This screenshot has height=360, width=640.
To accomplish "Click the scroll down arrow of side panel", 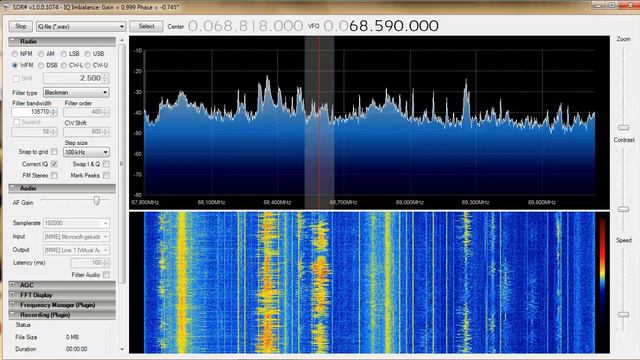I will click(x=122, y=349).
